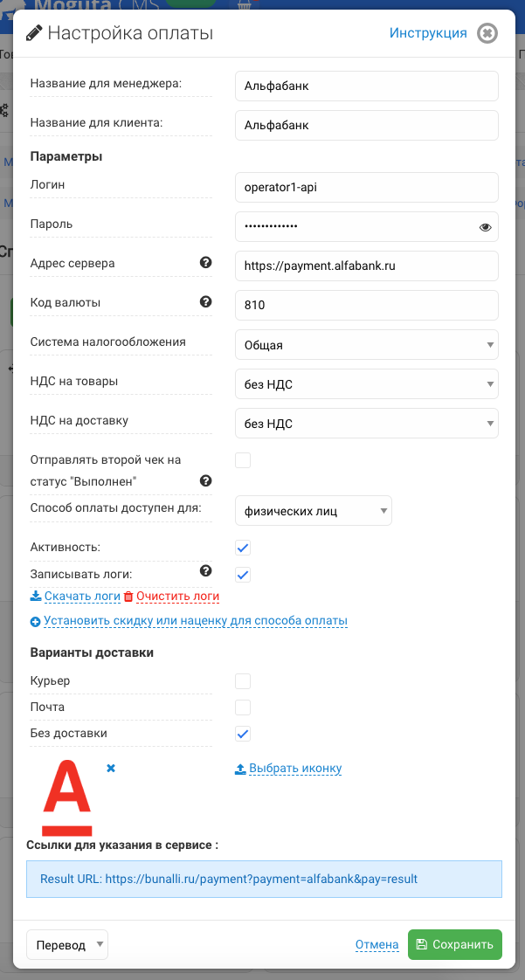Screen dimensions: 525x980
Task: Click the plus icon for discount or markup
Action: (35, 622)
